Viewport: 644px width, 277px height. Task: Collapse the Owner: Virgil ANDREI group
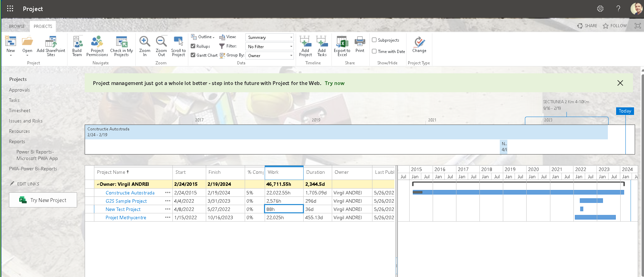coord(98,184)
